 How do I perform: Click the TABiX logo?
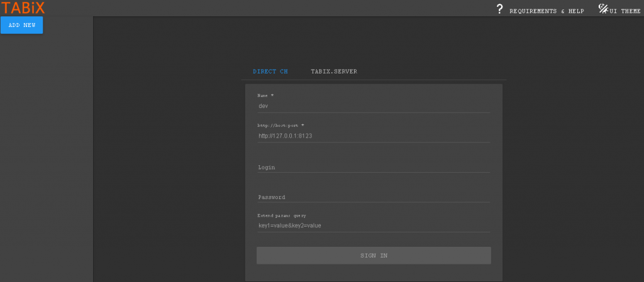pos(23,8)
